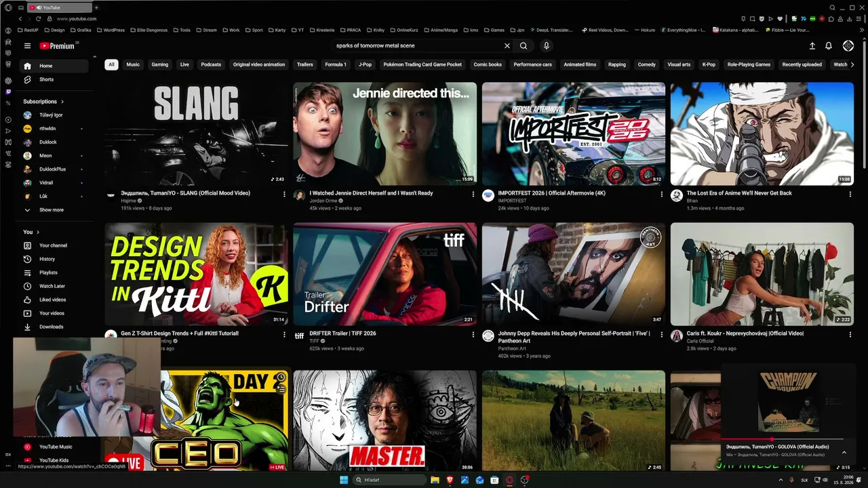Click the Windows taskbar search box
The height and width of the screenshot is (488, 868).
pyautogui.click(x=389, y=480)
